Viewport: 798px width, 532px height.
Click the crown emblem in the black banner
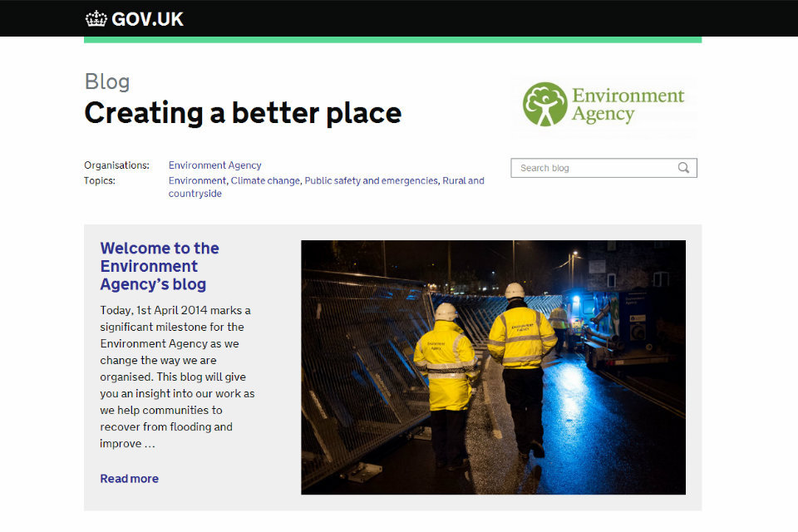[x=95, y=17]
